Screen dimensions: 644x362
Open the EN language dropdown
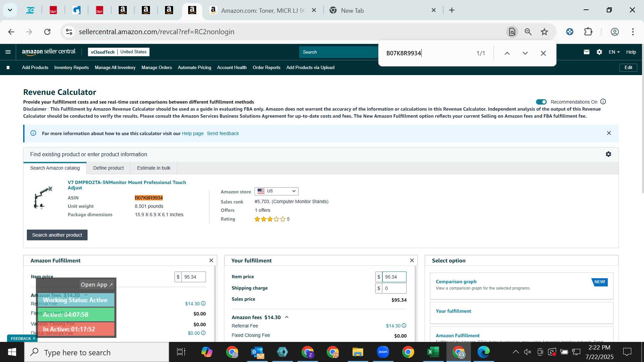[x=614, y=52]
